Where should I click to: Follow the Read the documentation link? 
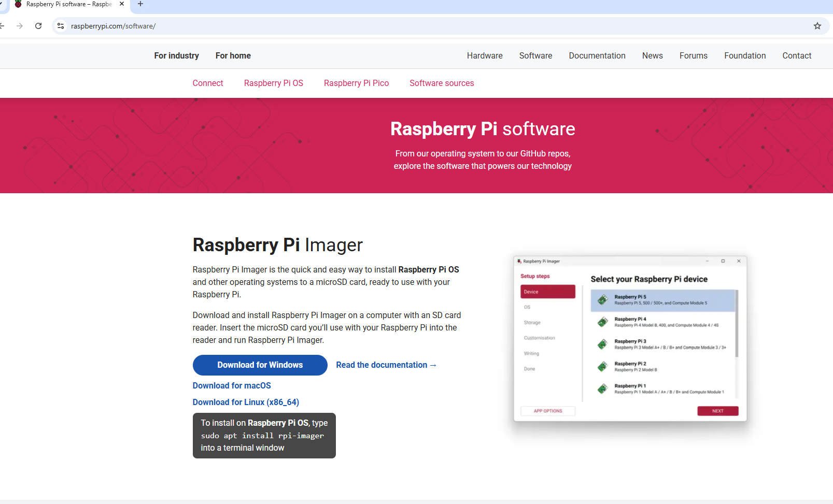[386, 365]
